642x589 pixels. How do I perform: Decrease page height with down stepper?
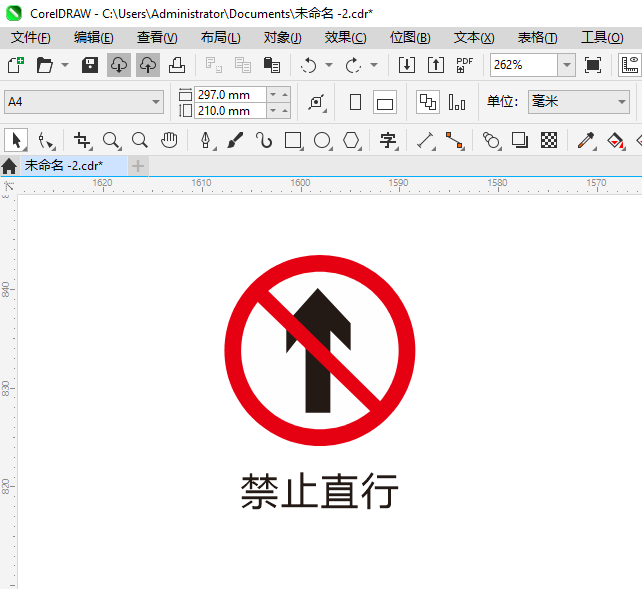(273, 111)
